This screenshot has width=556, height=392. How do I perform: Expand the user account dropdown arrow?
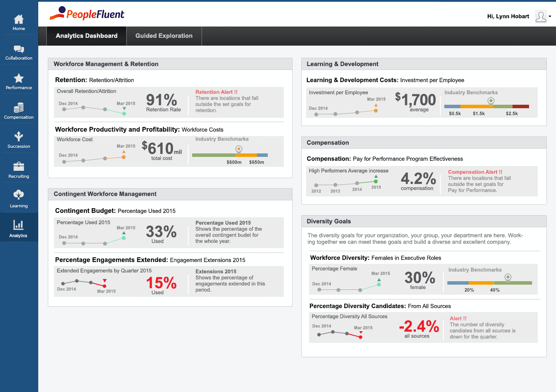[550, 17]
